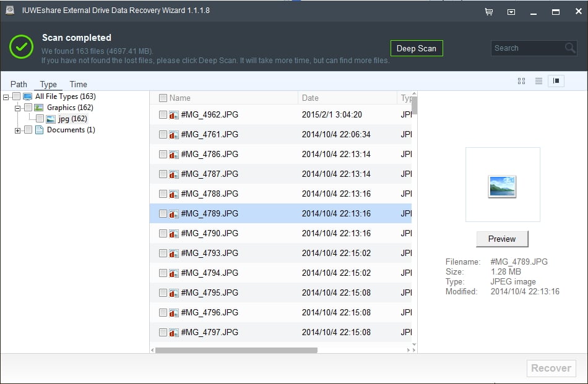588x384 pixels.
Task: Expand the Documents tree node
Action: point(17,130)
